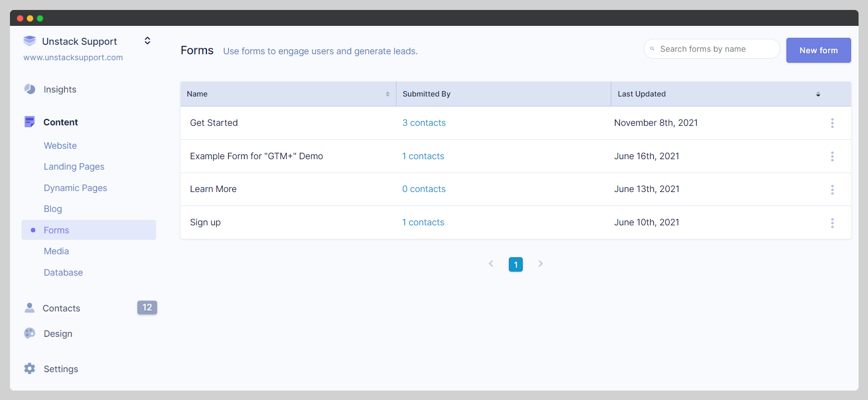
Task: Click the Design palette icon
Action: click(30, 333)
